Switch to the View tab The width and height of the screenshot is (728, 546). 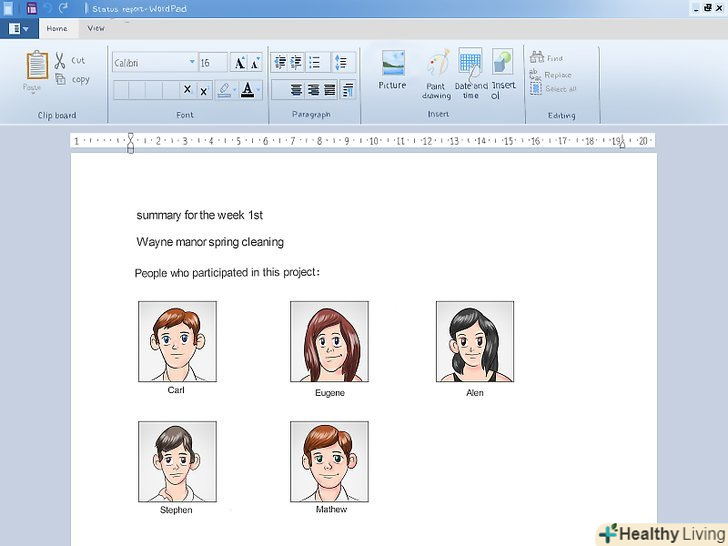pos(96,29)
